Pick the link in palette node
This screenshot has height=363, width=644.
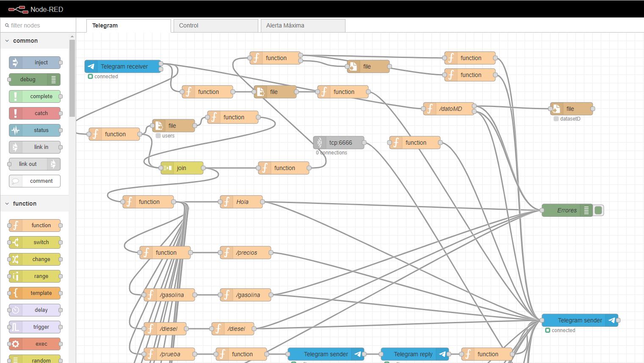click(x=35, y=147)
